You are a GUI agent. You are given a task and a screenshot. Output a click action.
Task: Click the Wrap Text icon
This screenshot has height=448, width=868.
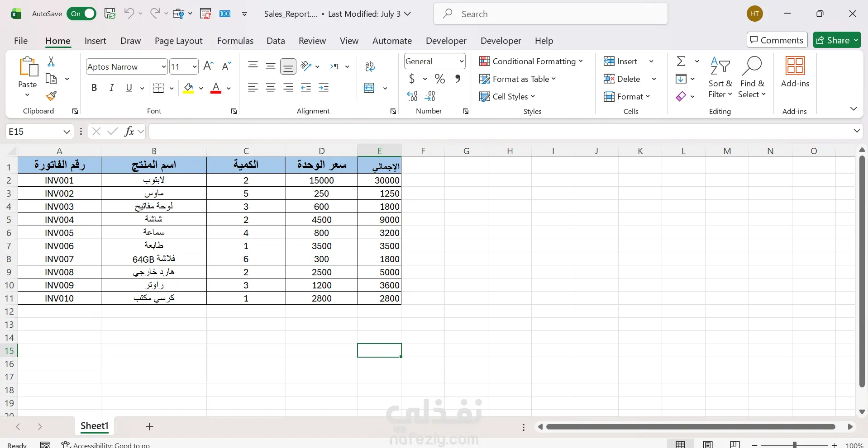(370, 66)
